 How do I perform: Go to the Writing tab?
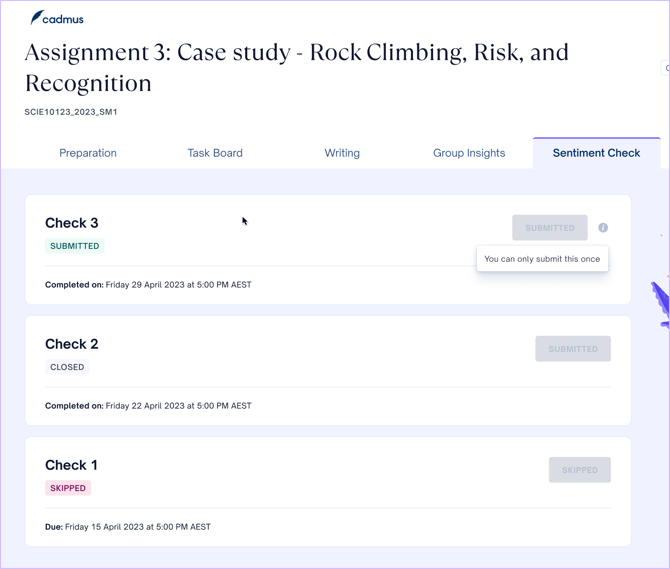(x=342, y=153)
